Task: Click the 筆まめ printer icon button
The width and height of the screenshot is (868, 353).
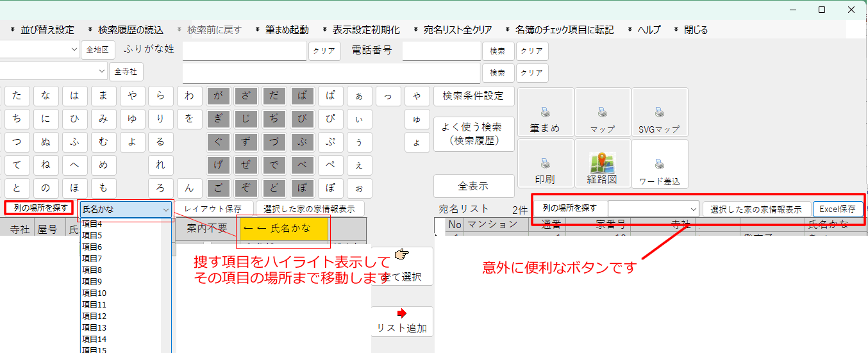Action: pyautogui.click(x=545, y=112)
